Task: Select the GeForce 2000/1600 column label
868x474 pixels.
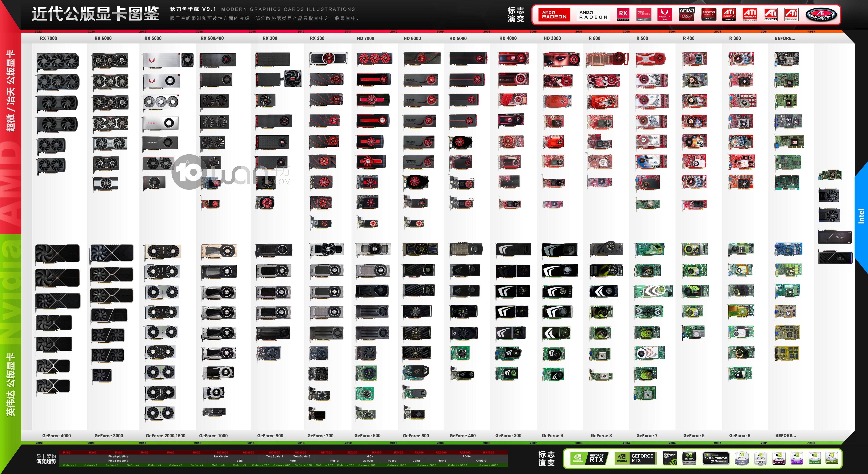Action: pyautogui.click(x=165, y=436)
